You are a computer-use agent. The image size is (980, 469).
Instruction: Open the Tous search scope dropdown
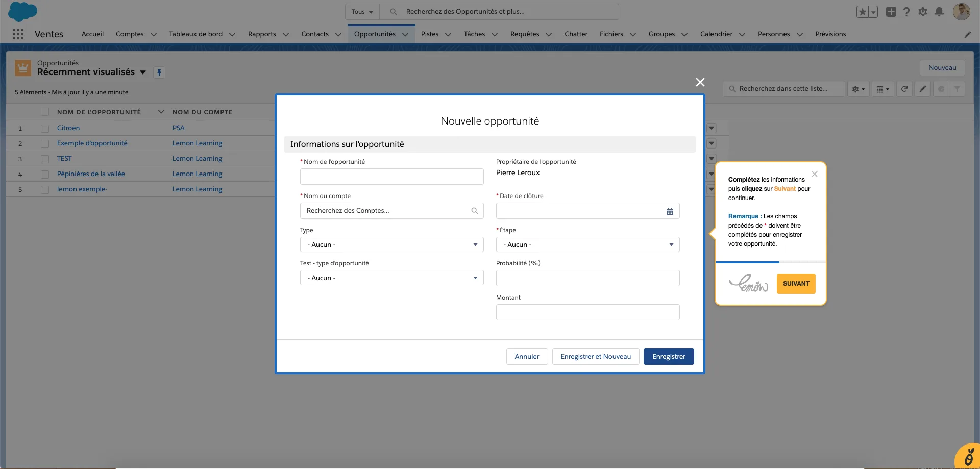[362, 12]
